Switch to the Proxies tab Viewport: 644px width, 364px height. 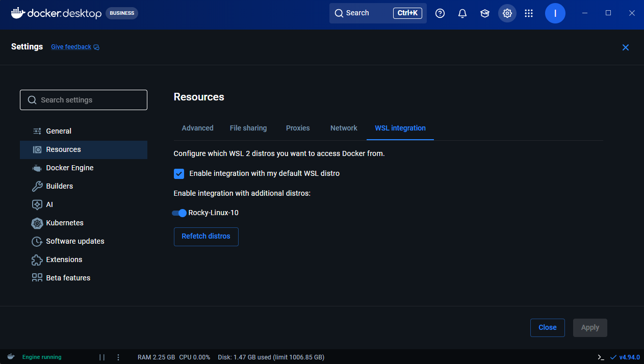[298, 128]
